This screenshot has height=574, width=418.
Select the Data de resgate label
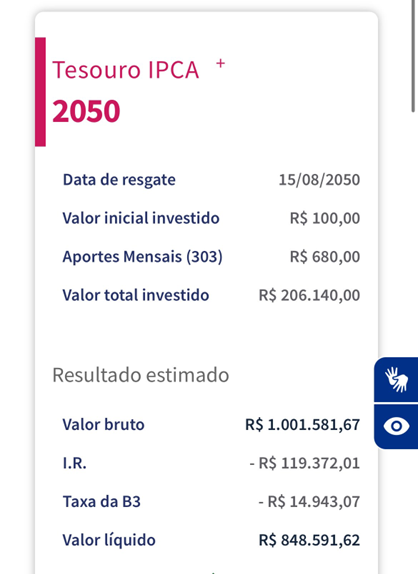tap(119, 180)
